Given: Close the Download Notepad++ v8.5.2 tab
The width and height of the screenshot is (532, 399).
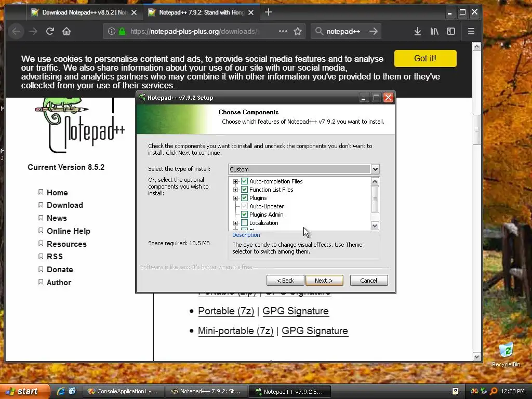Looking at the screenshot, I should [134, 12].
